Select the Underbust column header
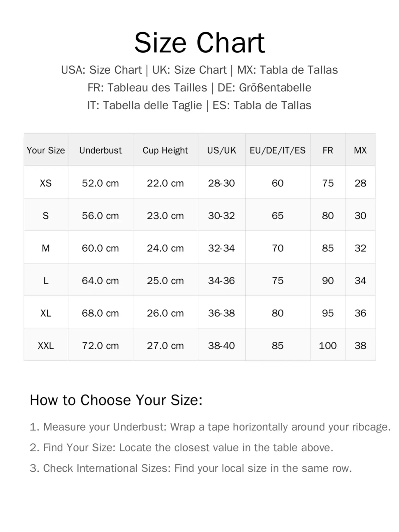 coord(100,150)
